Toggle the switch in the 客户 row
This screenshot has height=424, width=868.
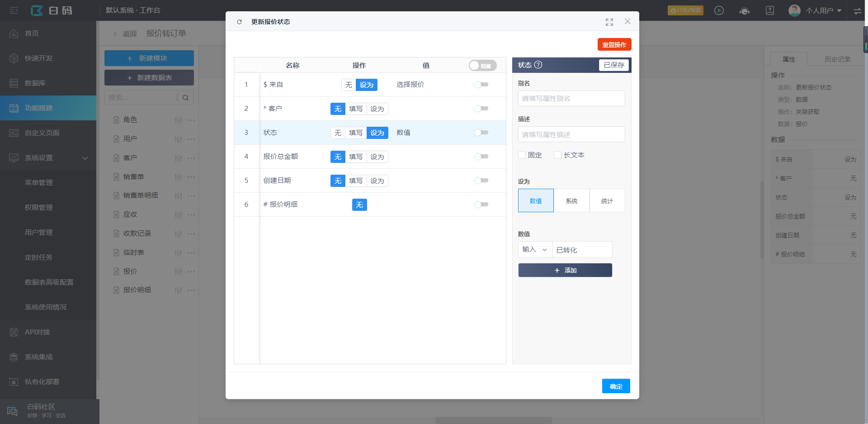[481, 109]
